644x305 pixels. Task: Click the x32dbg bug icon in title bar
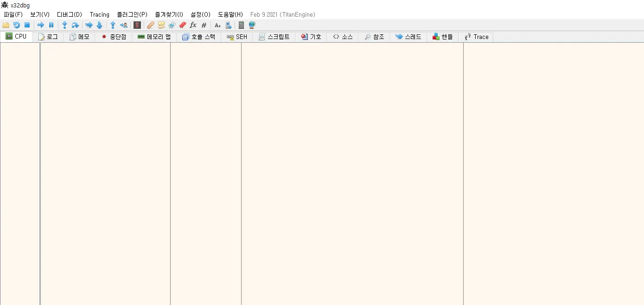[x=5, y=5]
